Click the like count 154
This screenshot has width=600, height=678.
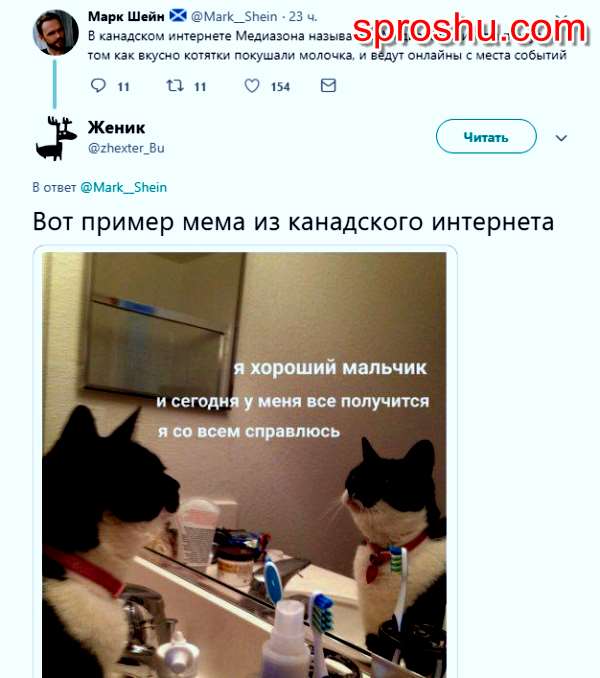(280, 87)
